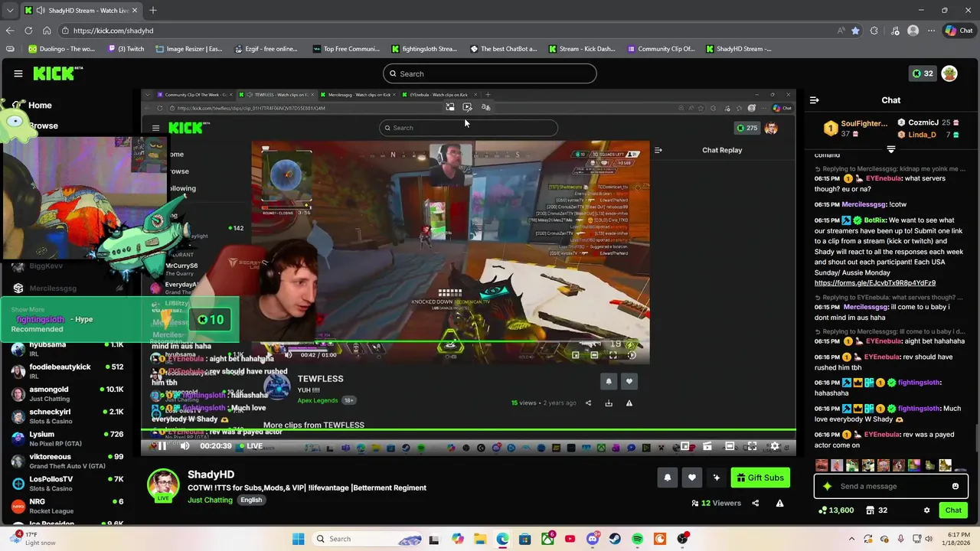
Task: Open the Stream - Kick Dashboard bookmark
Action: point(582,48)
